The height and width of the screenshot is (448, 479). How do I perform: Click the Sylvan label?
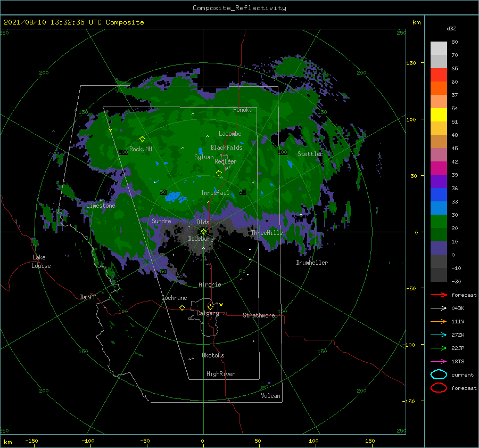(204, 157)
